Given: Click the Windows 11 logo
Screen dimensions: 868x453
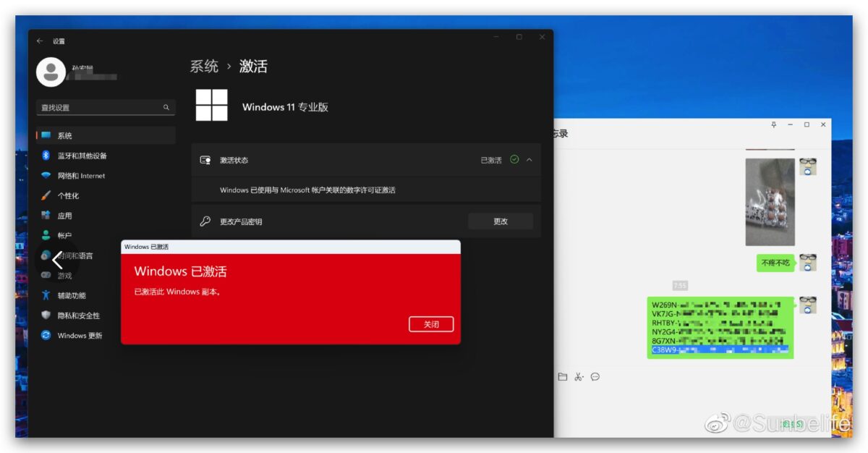Looking at the screenshot, I should coord(211,106).
